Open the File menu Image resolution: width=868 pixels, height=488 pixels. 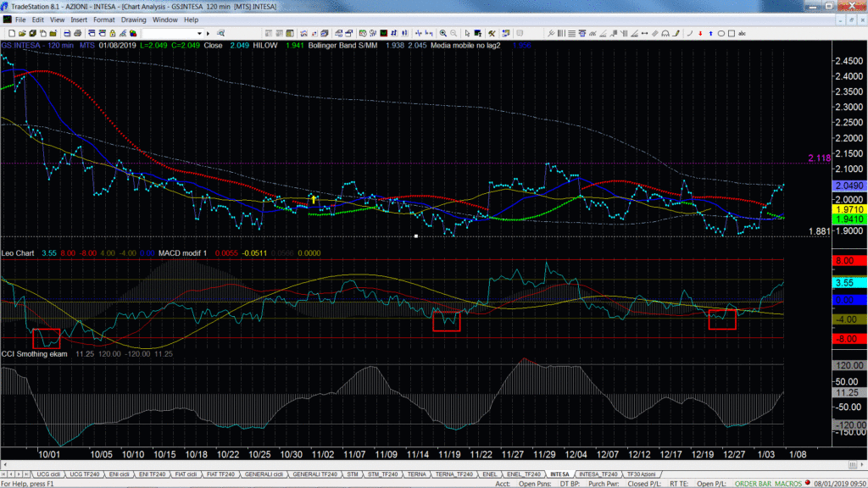coord(20,20)
